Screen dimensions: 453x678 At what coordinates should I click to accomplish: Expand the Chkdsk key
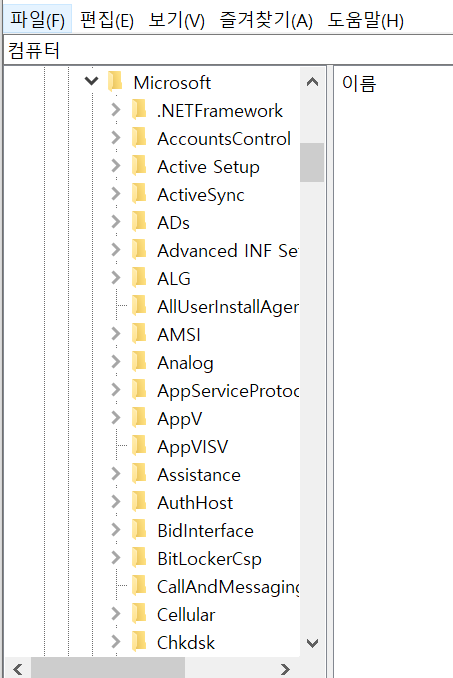click(x=115, y=642)
